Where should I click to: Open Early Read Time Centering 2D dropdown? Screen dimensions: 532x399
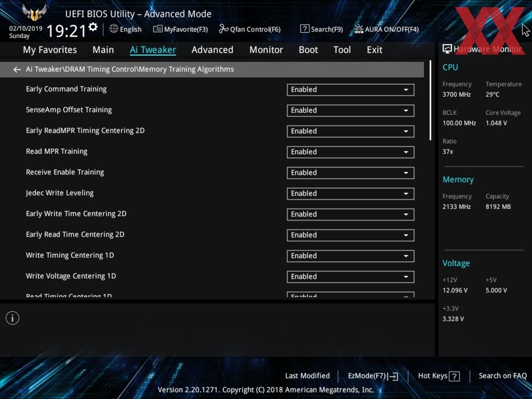click(350, 235)
